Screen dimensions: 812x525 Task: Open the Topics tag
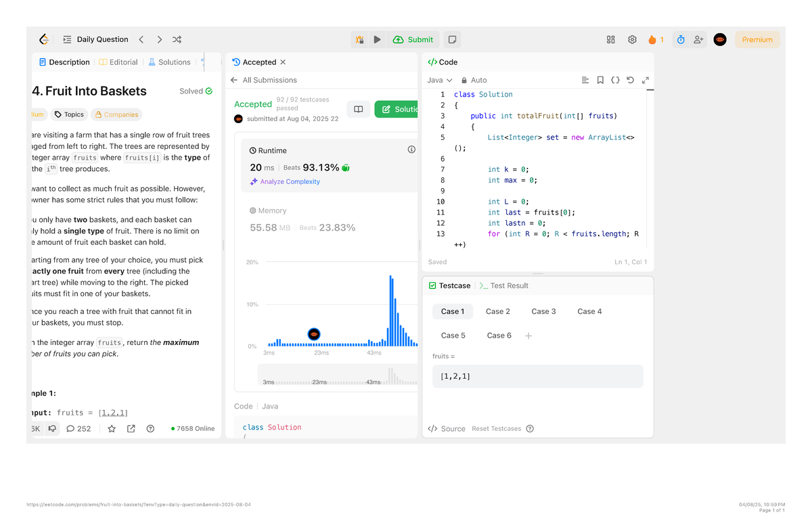point(70,114)
